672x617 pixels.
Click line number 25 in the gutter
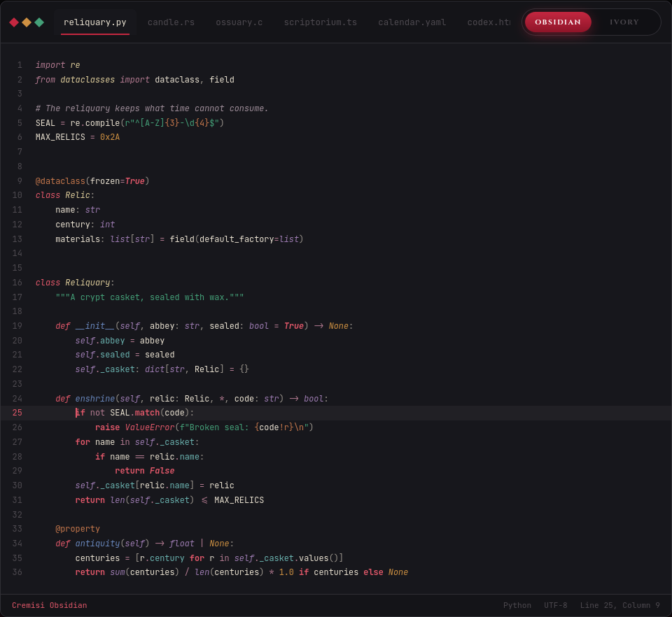[x=17, y=413]
